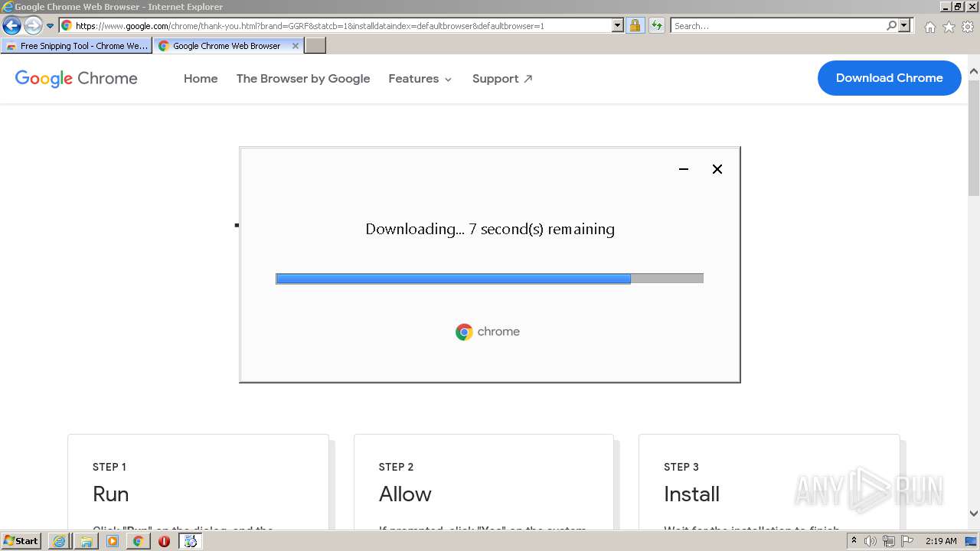Open The Browser by Google link
The width and height of the screenshot is (980, 551).
(303, 79)
